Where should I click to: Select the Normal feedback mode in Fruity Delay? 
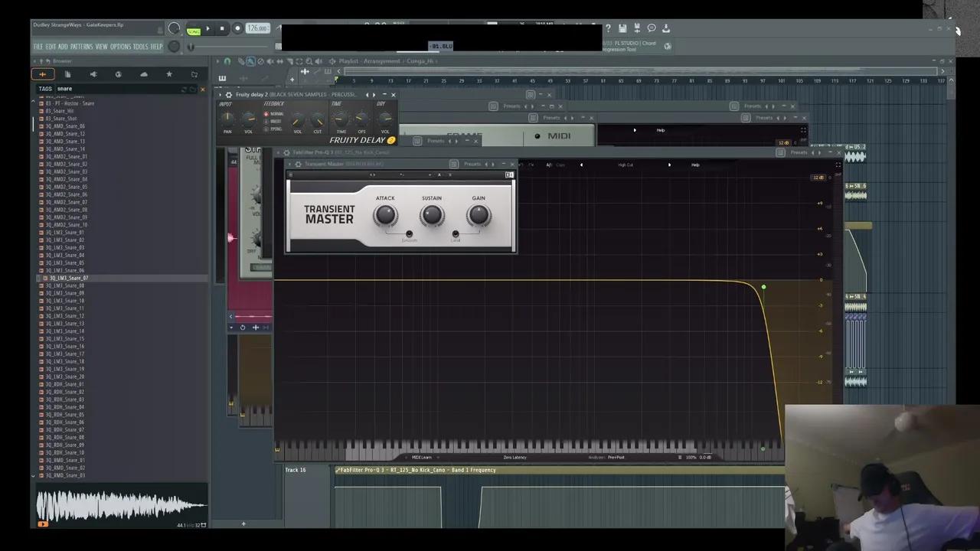[x=266, y=114]
